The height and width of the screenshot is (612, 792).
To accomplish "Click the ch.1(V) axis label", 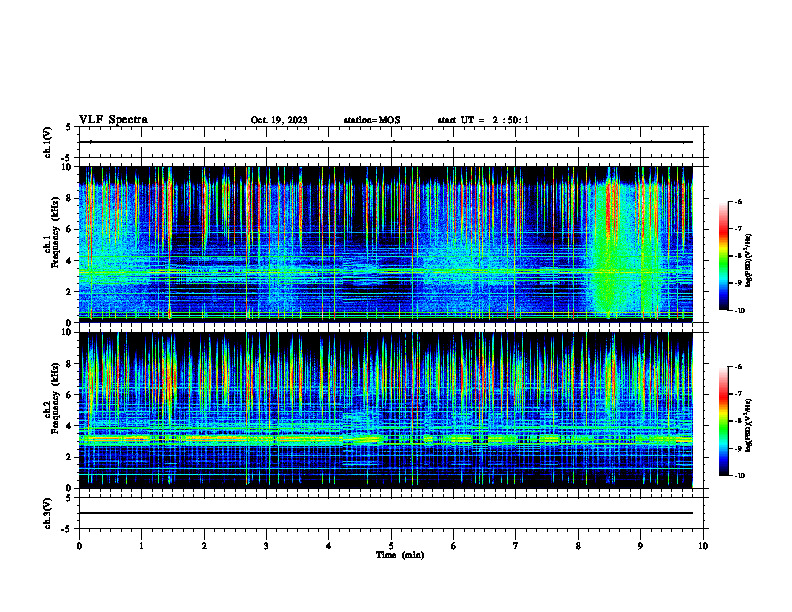I will click(48, 142).
